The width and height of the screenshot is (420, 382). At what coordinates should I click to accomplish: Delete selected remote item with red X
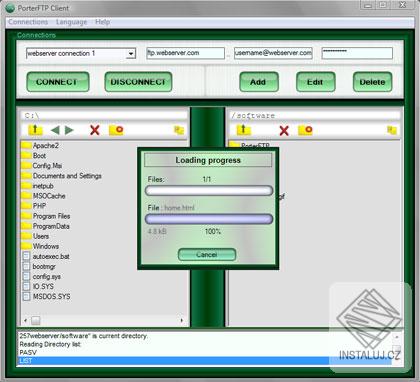[284, 130]
